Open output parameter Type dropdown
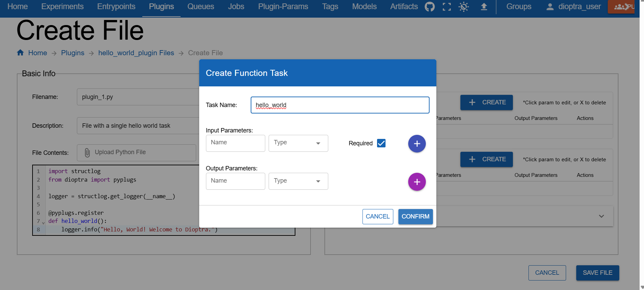The image size is (644, 290). coord(298,181)
